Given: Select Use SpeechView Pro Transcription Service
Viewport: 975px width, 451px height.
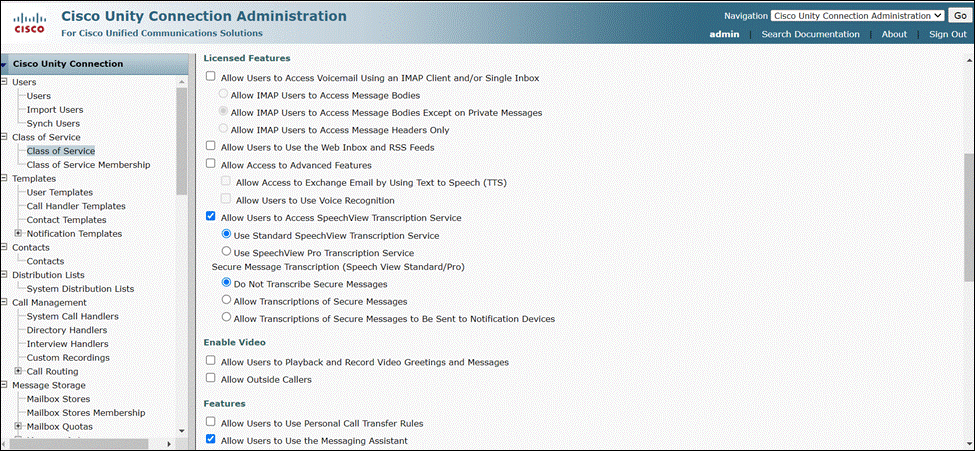Looking at the screenshot, I should (226, 252).
